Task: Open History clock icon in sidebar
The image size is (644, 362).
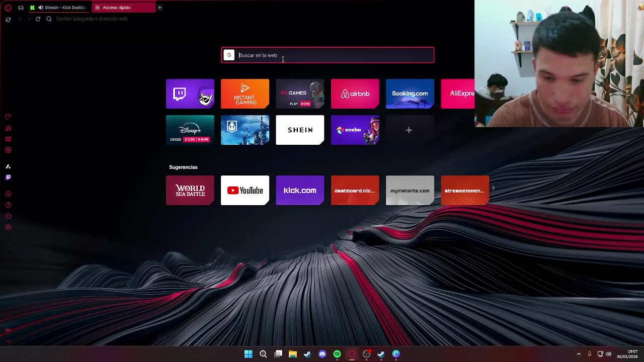Action: 8,205
